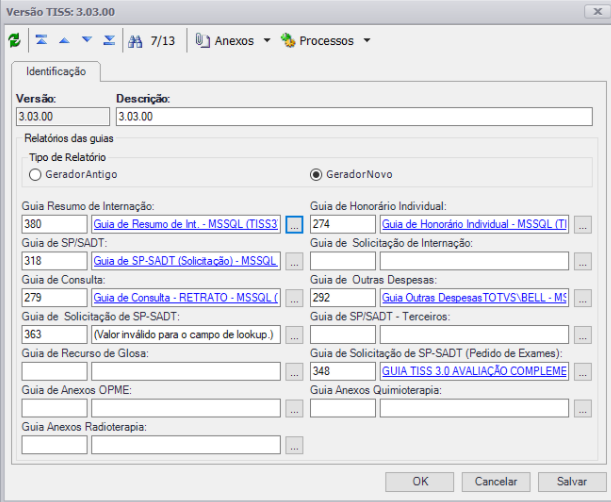Close the Versão TISS window

click(x=597, y=11)
